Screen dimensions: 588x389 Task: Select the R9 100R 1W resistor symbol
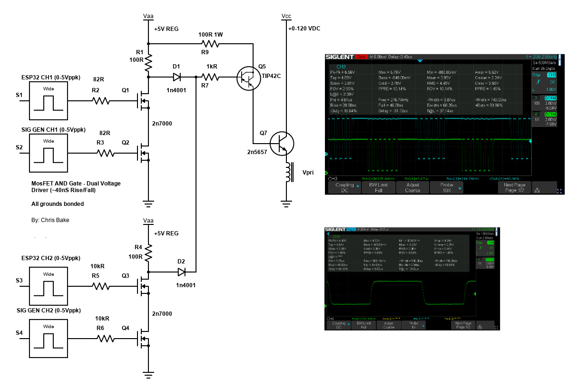(x=210, y=43)
